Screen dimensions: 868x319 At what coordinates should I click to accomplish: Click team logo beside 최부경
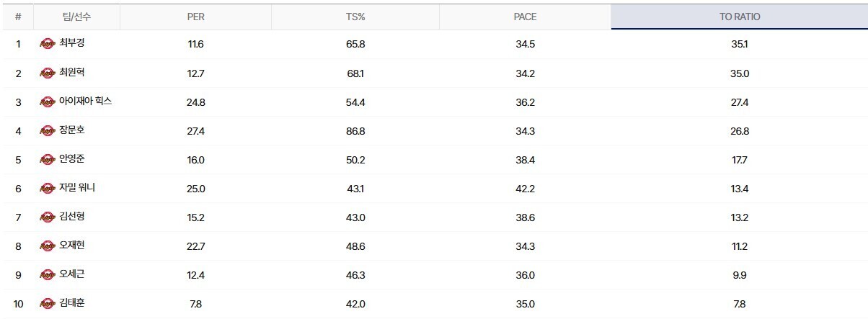click(48, 44)
